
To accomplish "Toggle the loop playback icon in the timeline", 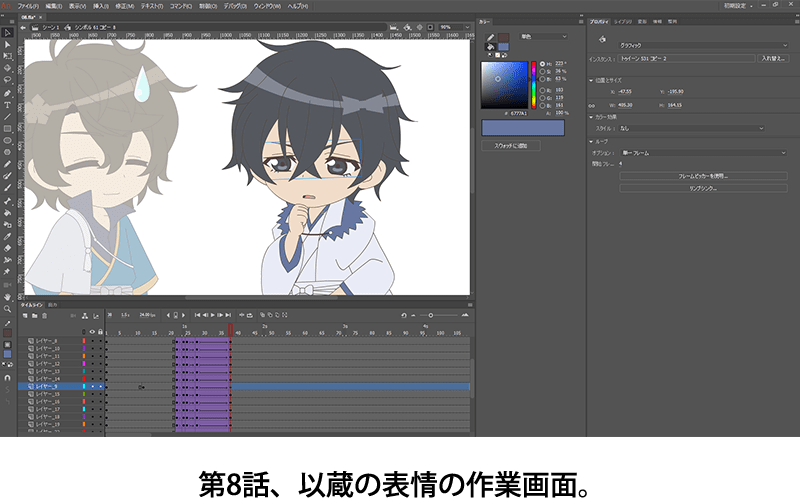I will point(249,315).
